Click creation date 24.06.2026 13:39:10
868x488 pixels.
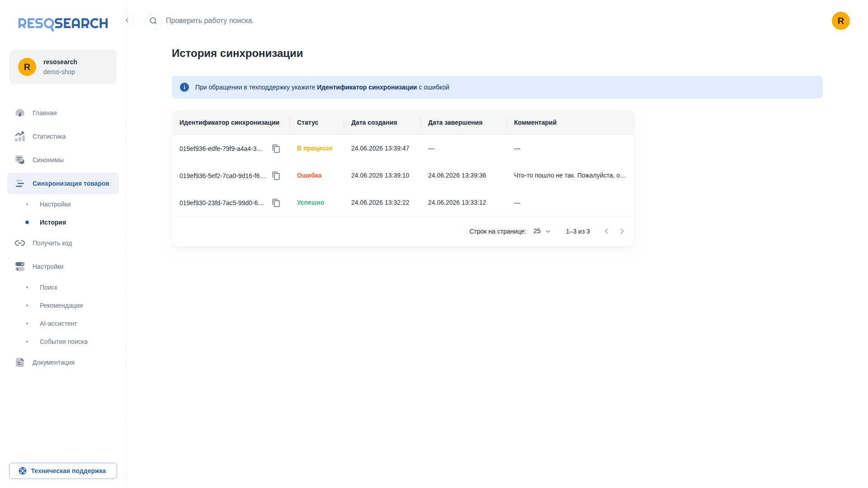click(380, 175)
